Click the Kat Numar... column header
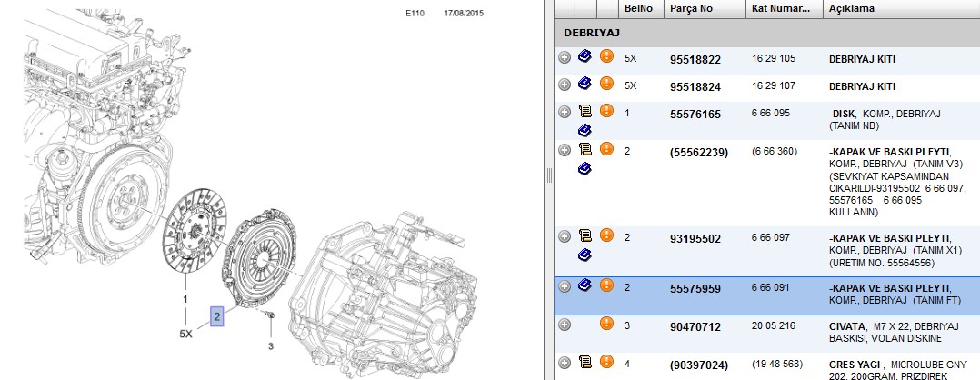Screen dimensions: 980x380 784,9
